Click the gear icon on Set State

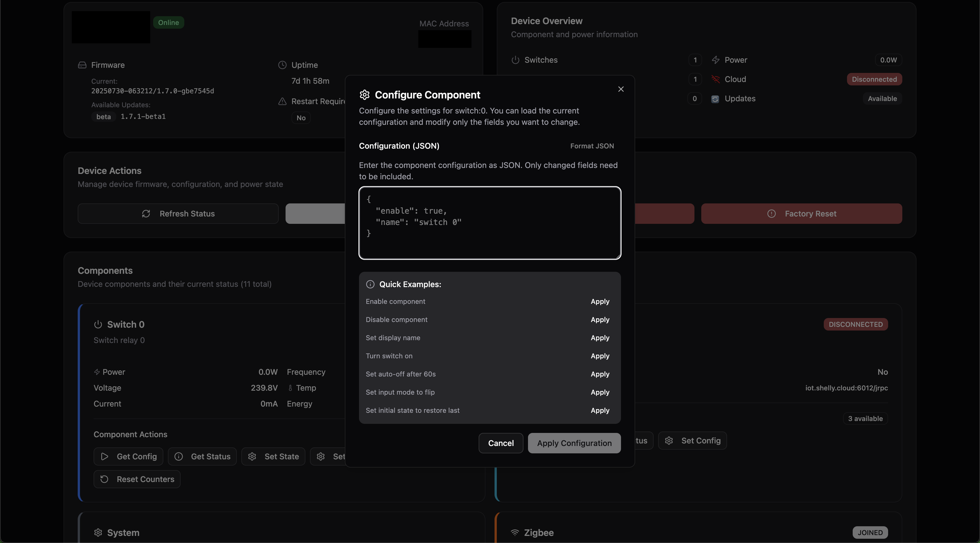[x=252, y=457]
